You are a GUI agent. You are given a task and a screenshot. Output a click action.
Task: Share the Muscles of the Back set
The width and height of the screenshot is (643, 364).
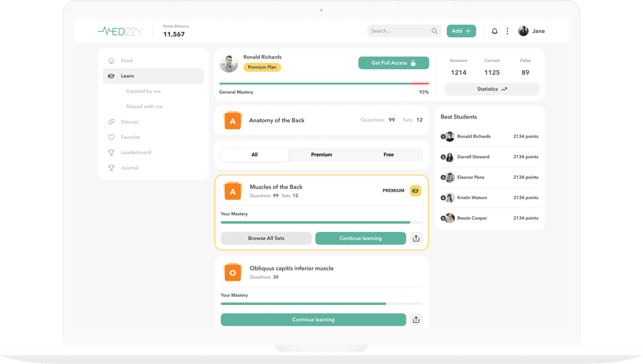(416, 238)
